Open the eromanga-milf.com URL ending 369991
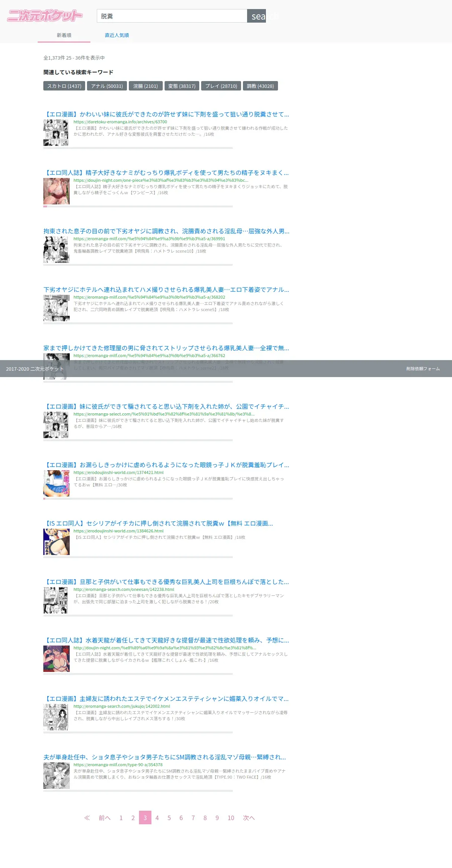Viewport: 452px width, 868px height. [149, 239]
